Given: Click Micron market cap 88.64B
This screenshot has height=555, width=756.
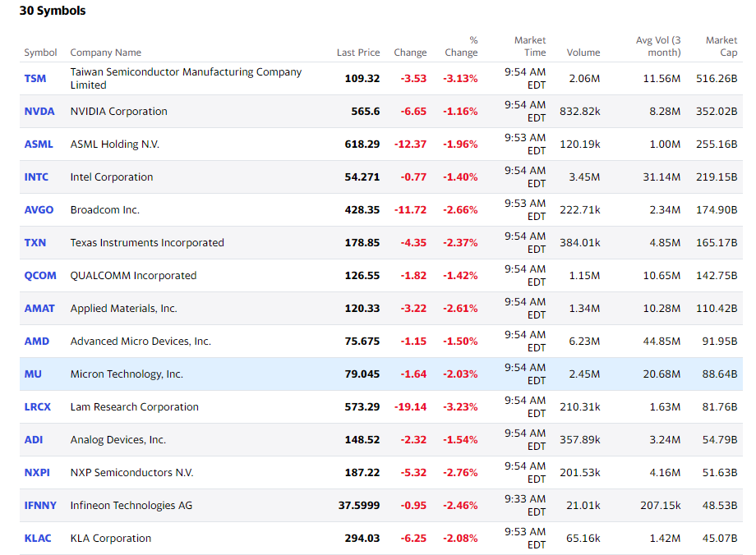Looking at the screenshot, I should [720, 374].
